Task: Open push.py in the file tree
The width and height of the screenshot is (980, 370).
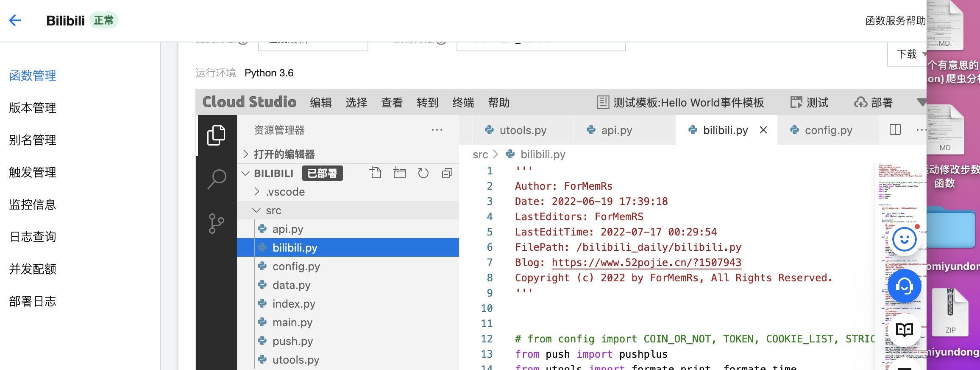Action: point(348,341)
